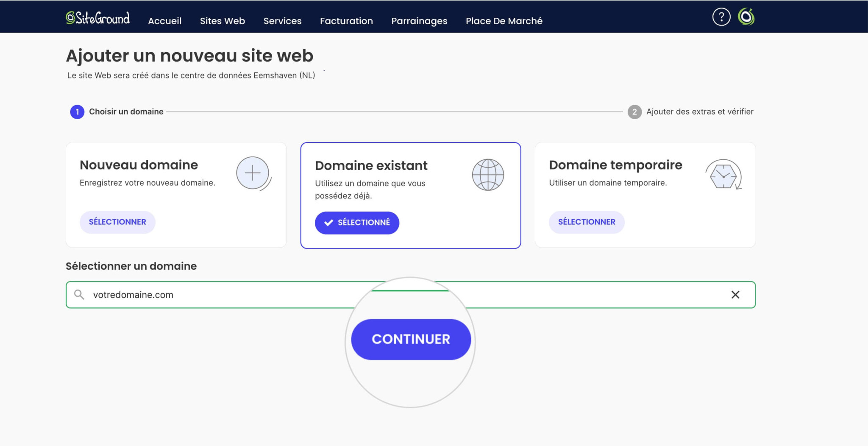This screenshot has width=868, height=446.
Task: Click the SiteGround logo
Action: click(98, 18)
